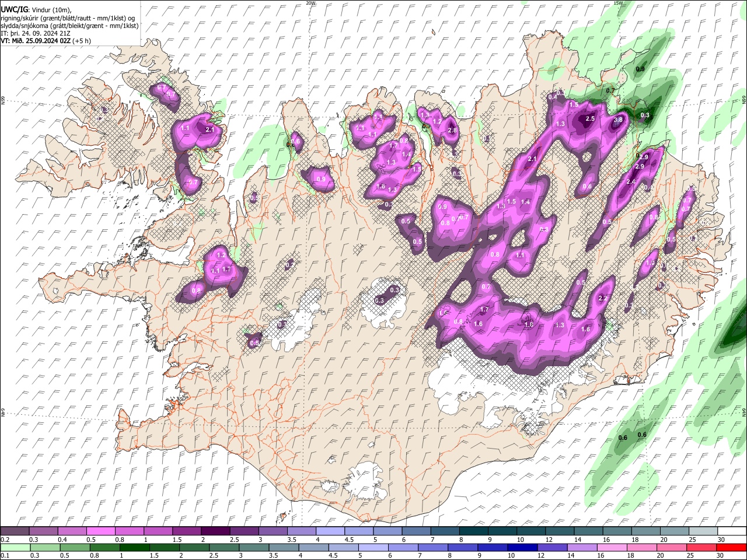
Task: Pick bottom legend pink swatch between 18 and 20
Action: point(641,547)
